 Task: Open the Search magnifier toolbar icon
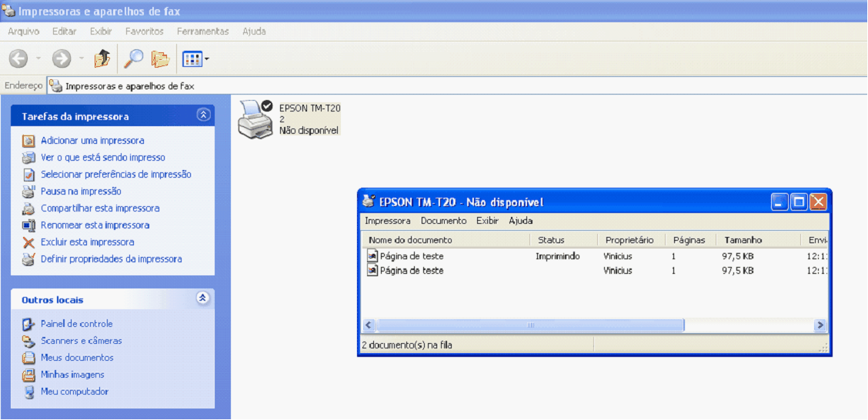pos(134,58)
